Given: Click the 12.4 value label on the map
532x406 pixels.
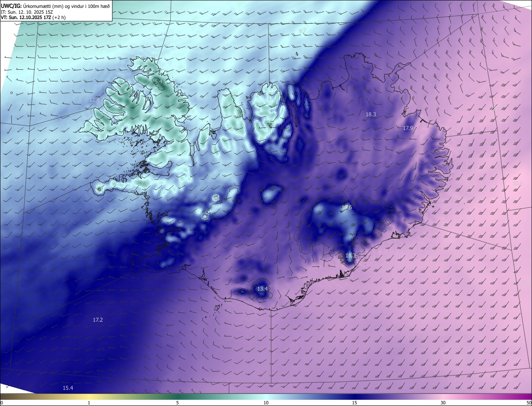Looking at the screenshot, I should point(95,100).
